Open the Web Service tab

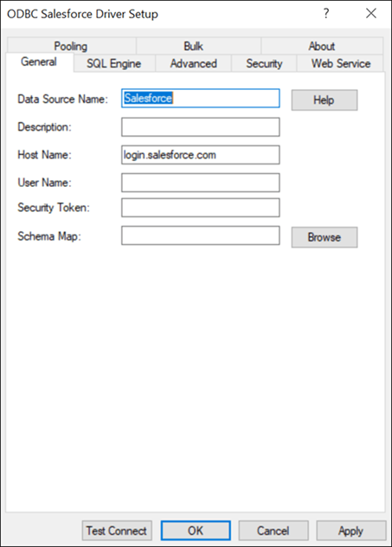pyautogui.click(x=341, y=63)
